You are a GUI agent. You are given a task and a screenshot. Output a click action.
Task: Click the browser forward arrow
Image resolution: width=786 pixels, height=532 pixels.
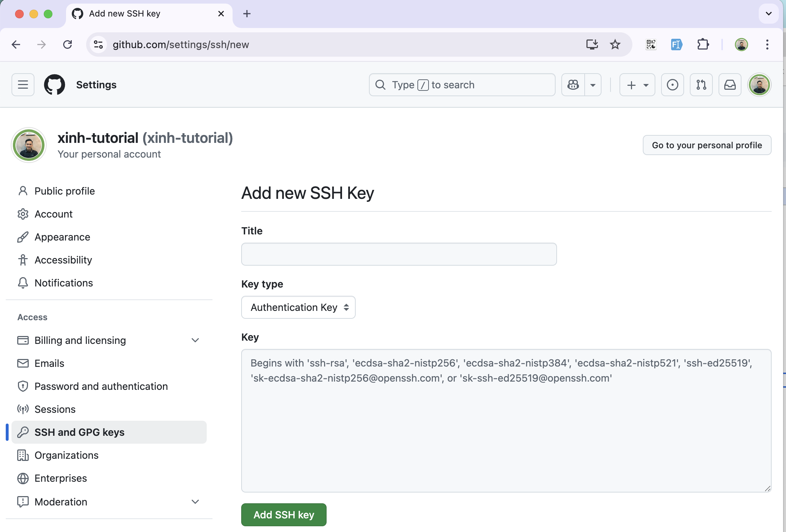[x=42, y=45]
